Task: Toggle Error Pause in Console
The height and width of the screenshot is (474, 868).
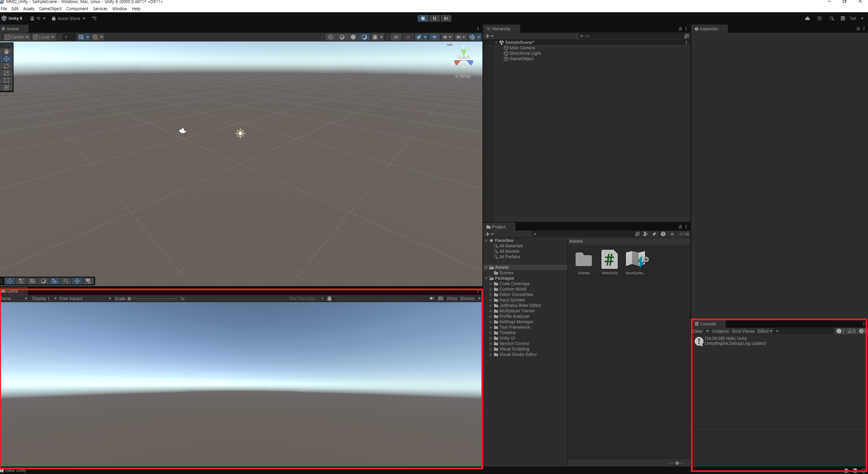Action: 743,331
